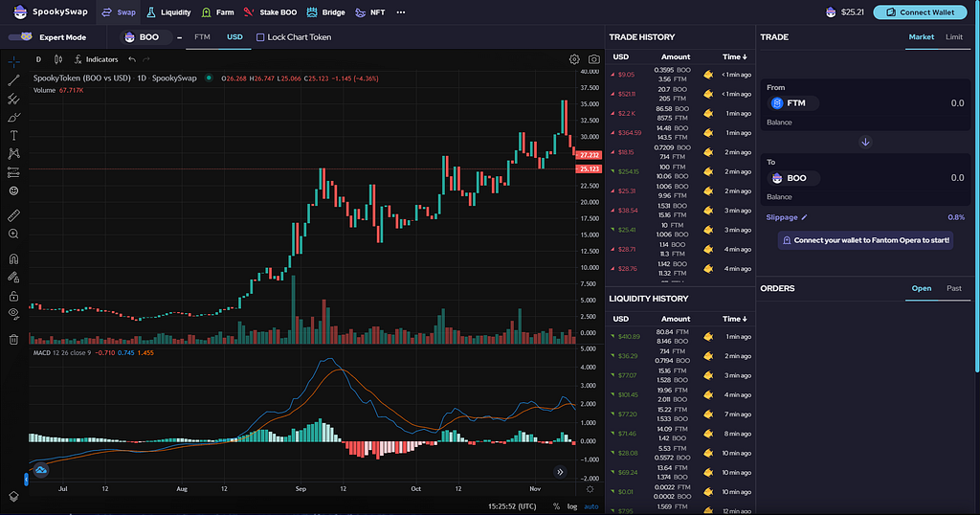The image size is (980, 515).
Task: Click the BOO price $25.21 indicator
Action: [845, 11]
